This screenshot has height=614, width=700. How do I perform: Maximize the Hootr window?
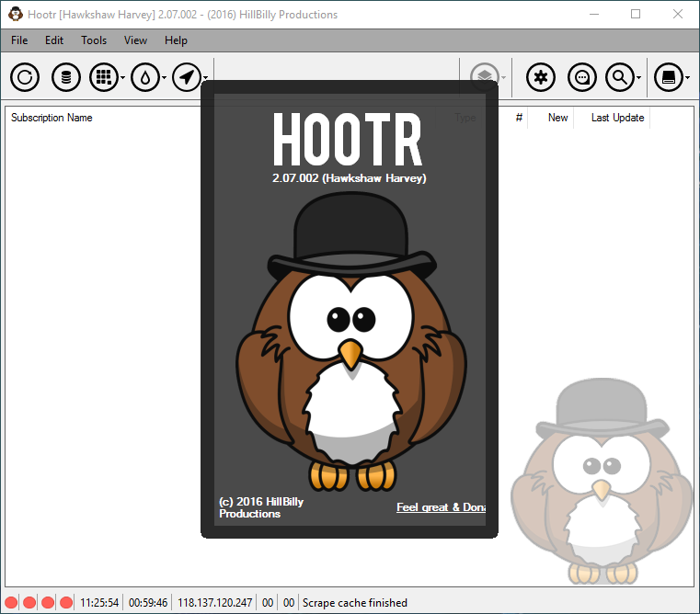[x=636, y=15]
